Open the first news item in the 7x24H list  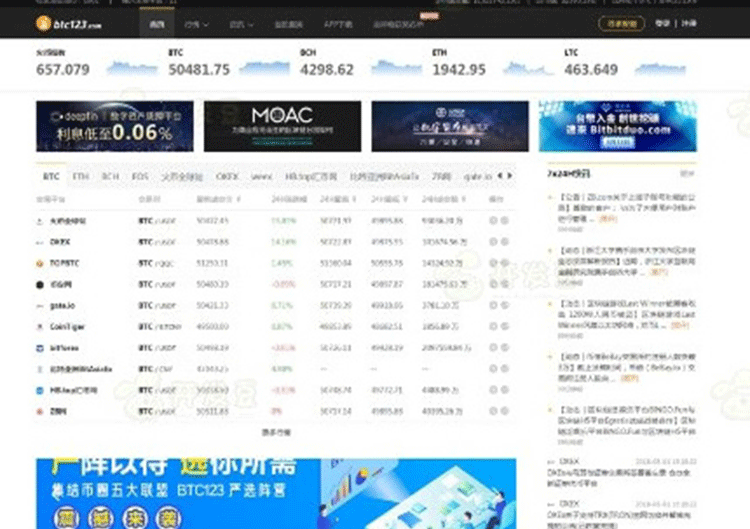coord(627,208)
